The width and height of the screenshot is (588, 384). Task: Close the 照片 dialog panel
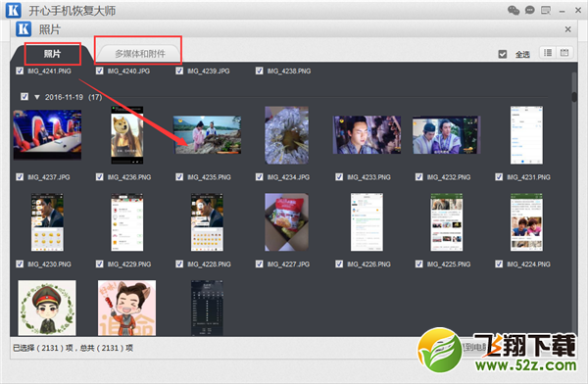click(x=567, y=29)
